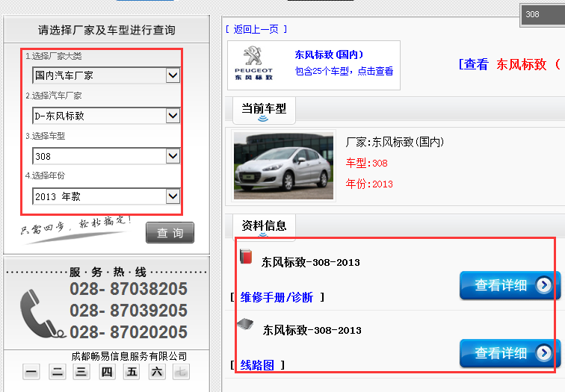565x392 pixels.
Task: Click the phone number 028- 87039205
Action: [x=129, y=311]
